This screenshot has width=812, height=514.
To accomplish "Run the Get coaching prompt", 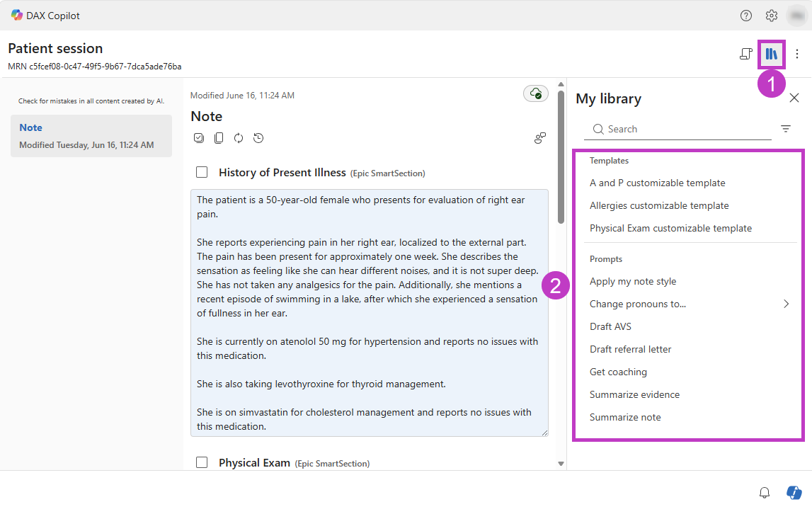I will click(618, 372).
